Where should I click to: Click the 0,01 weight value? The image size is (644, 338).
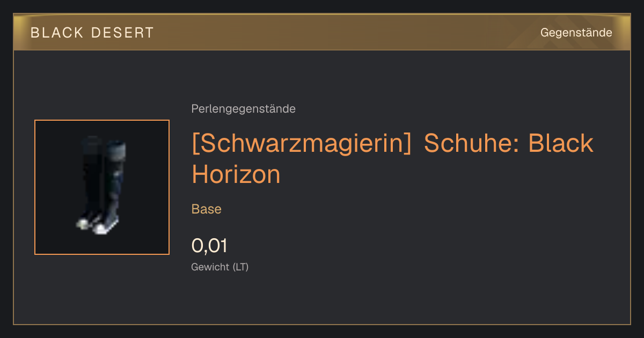tap(209, 246)
